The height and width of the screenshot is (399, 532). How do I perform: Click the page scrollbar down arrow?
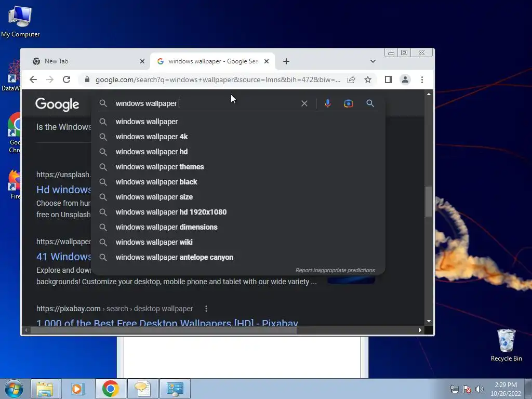coord(429,321)
